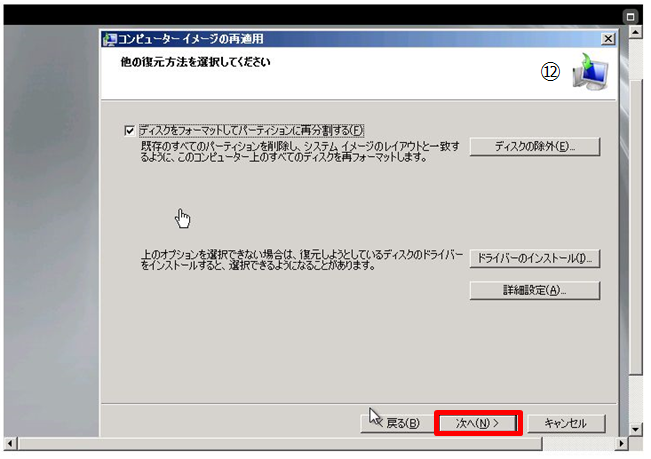
Task: Click the horizontal scrollbar left arrow
Action: [x=10, y=442]
